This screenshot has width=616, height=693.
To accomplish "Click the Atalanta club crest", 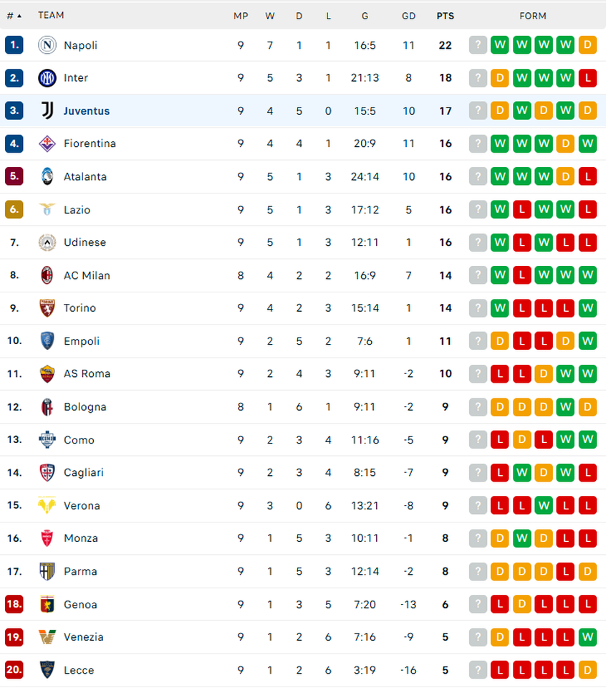I will (x=47, y=176).
